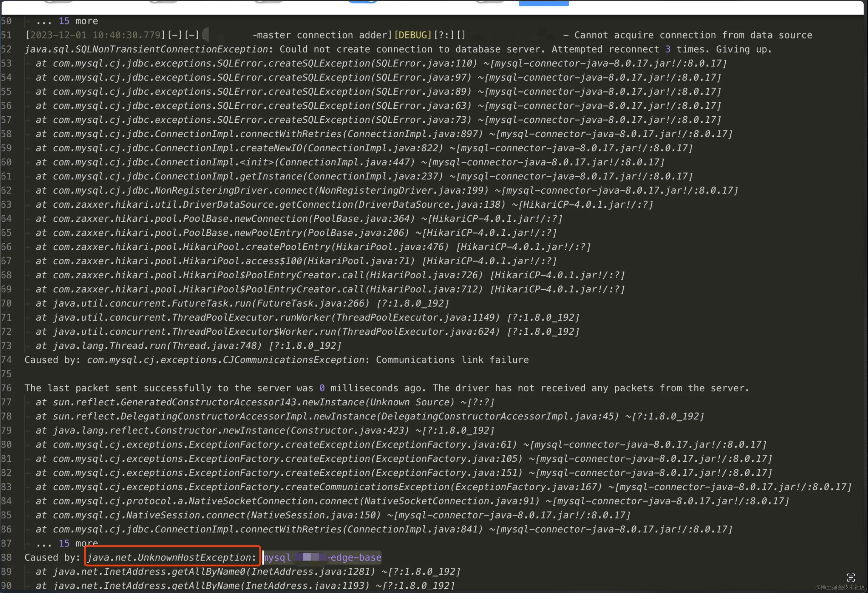868x593 pixels.
Task: Click the text-scan icon at bottom right
Action: (x=851, y=578)
